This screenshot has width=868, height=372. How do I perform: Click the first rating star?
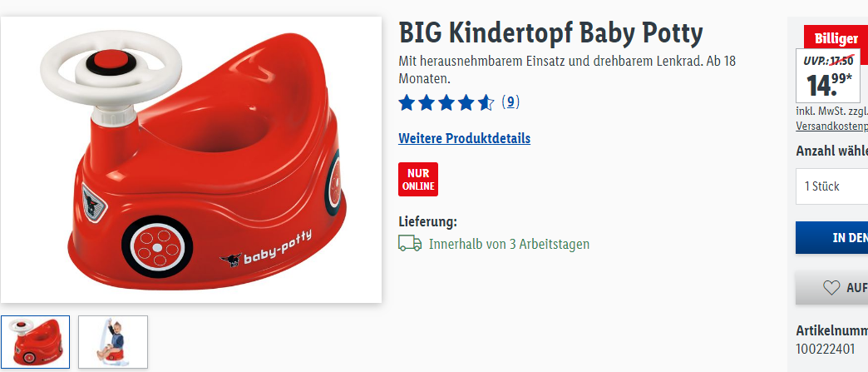coord(407,102)
